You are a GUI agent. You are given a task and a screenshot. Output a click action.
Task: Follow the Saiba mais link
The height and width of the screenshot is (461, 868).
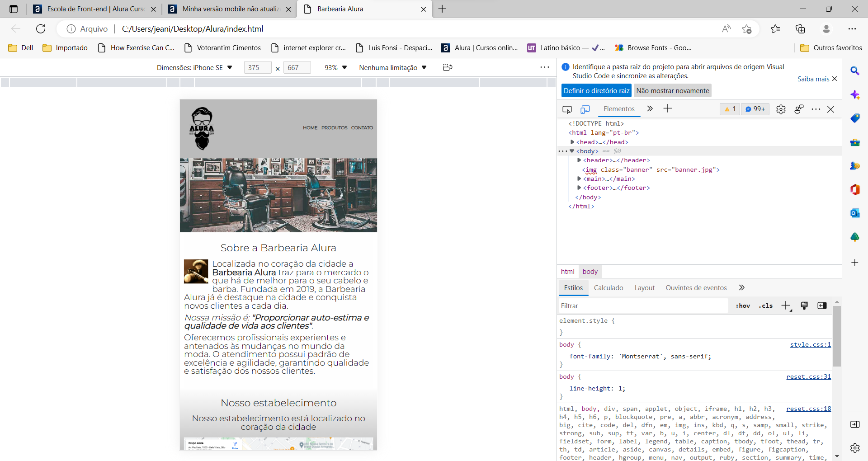click(x=813, y=79)
